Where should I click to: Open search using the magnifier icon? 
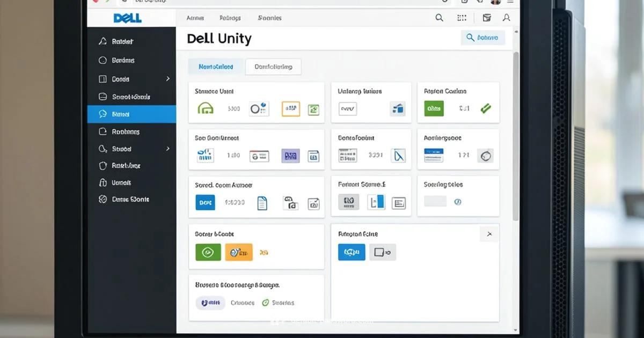tap(439, 18)
